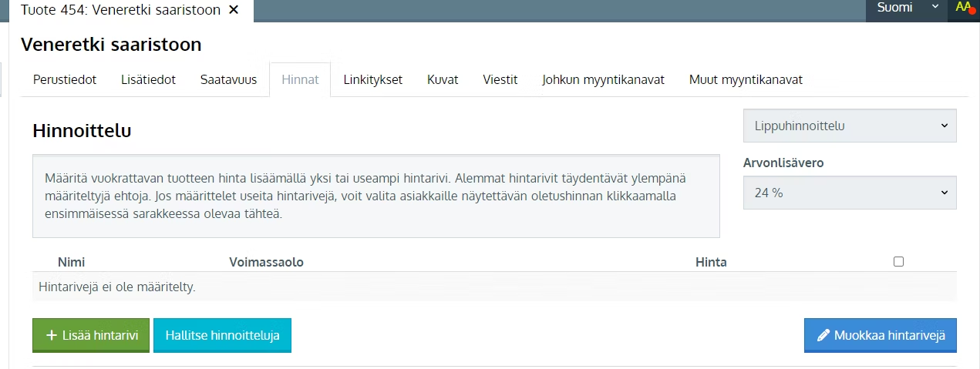Screen dimensions: 980x369
Task: Click the Muokkaa hintarivejä pencil button
Action: [x=880, y=335]
